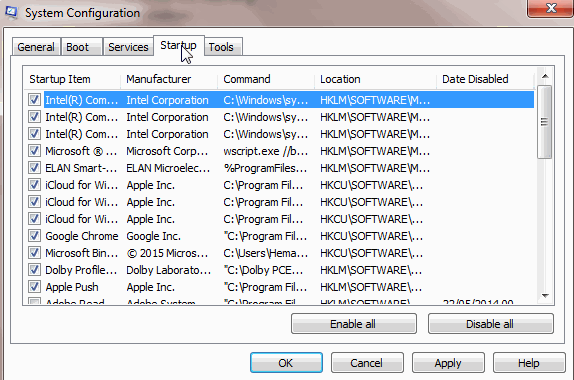Viewport: 574px width, 380px height.
Task: Uncheck the Google Chrome startup item
Action: [34, 236]
